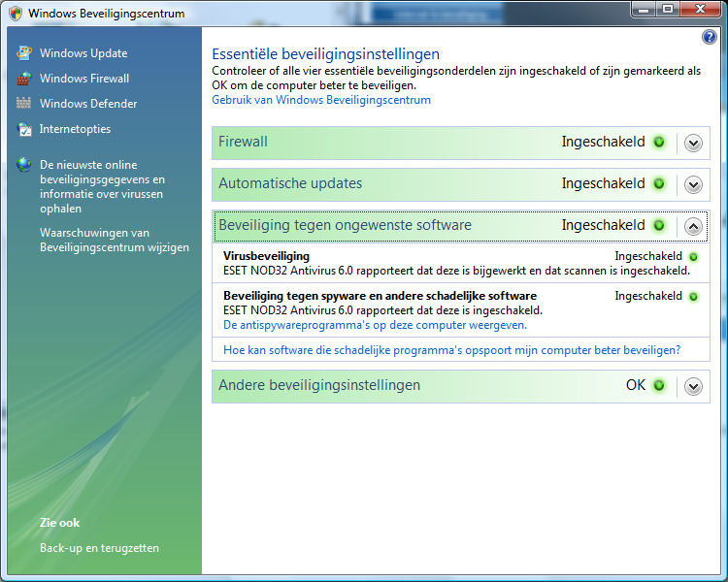The width and height of the screenshot is (728, 582).
Task: Click Ingeschakeld status next to Virusbeveiliging
Action: (x=648, y=256)
